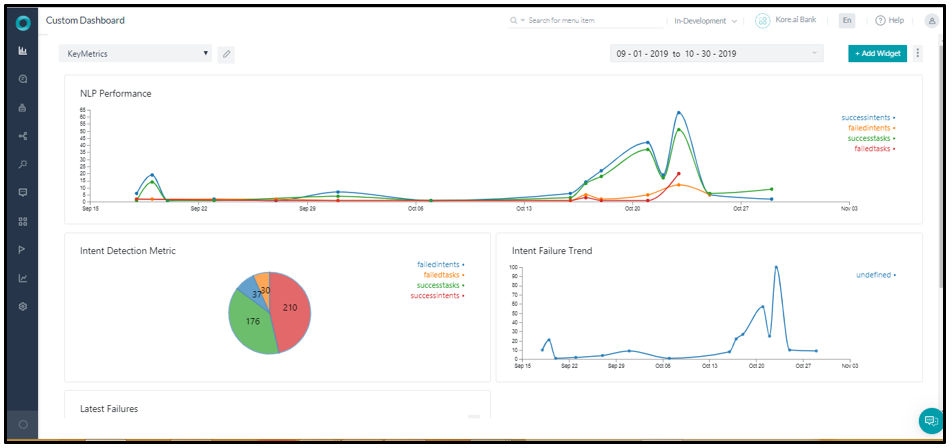Toggle successtasks series in NLP Performance legend
This screenshot has height=448, width=952.
tap(871, 138)
